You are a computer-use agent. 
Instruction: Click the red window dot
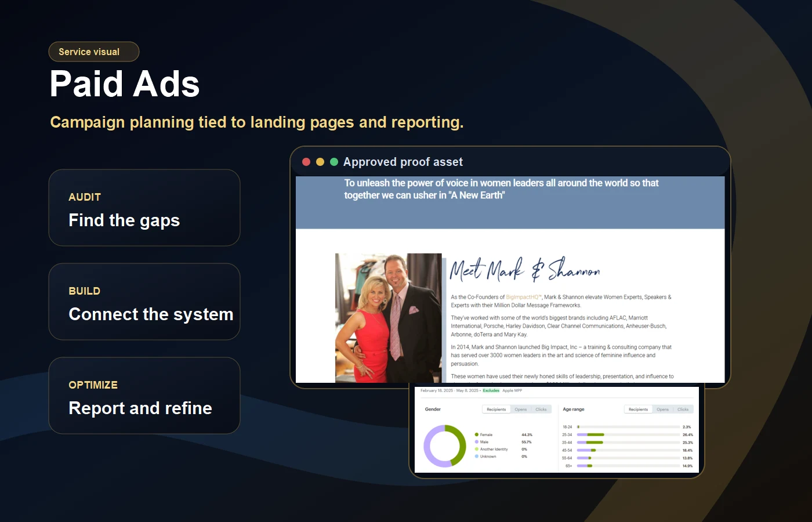[x=306, y=162]
